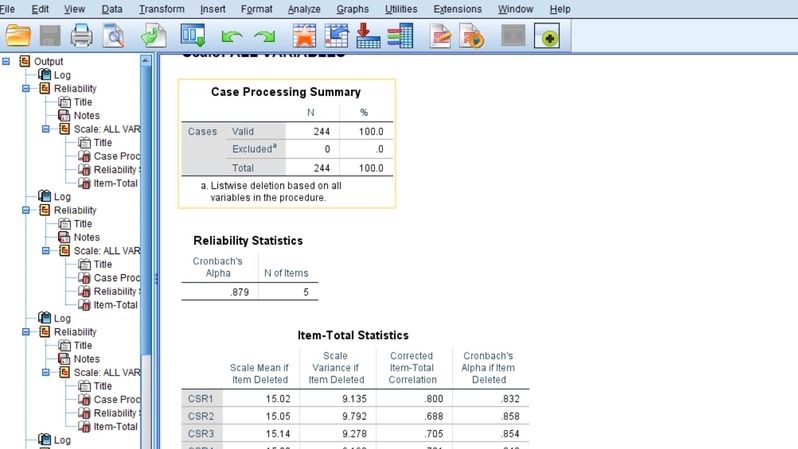
Task: Collapse the topmost Scale: ALL VAR node
Action: click(46, 129)
